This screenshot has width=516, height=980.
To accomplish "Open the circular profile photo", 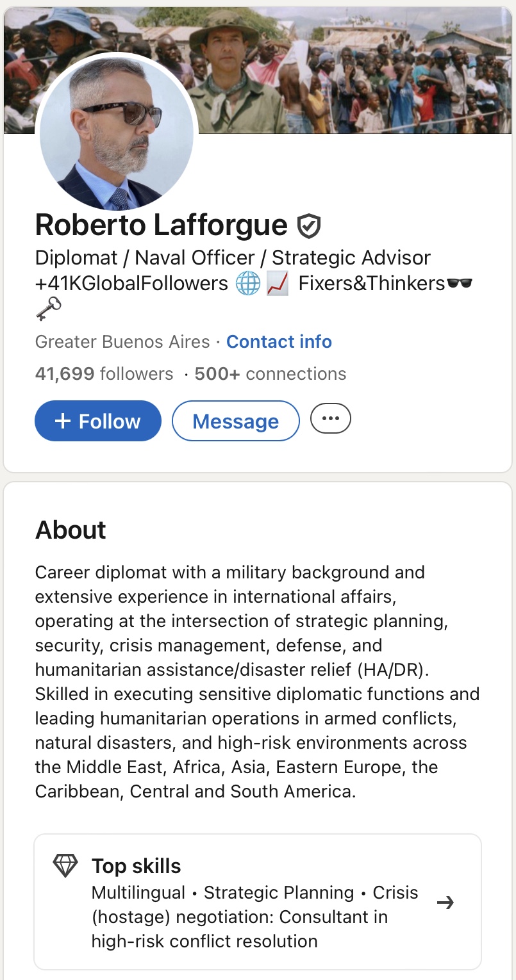I will click(117, 131).
